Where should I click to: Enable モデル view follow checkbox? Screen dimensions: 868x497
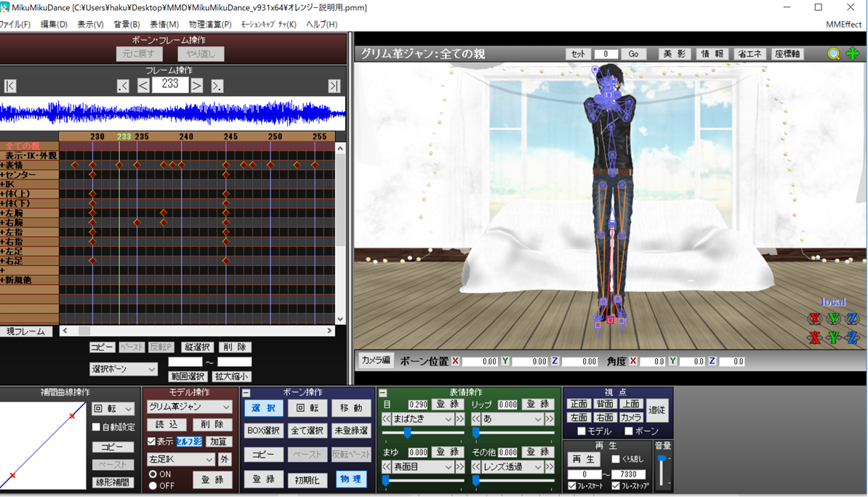click(582, 431)
